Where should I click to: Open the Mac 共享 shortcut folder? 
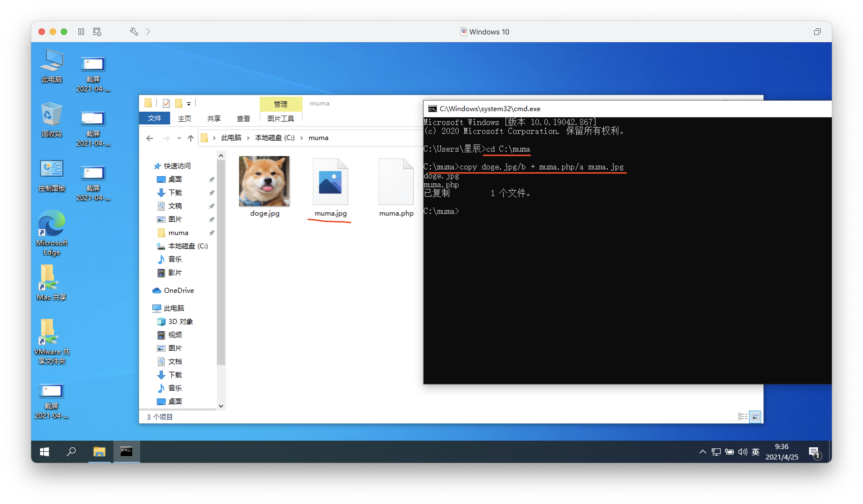tap(51, 283)
